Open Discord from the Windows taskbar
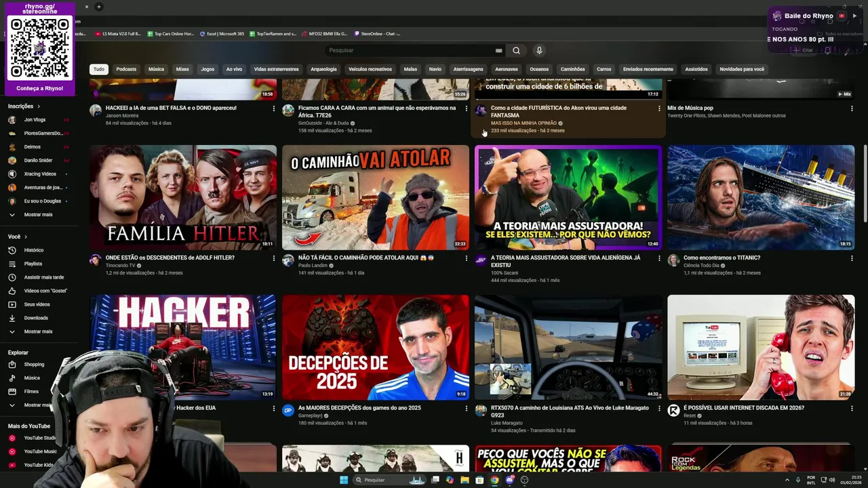868x488 pixels. (509, 480)
